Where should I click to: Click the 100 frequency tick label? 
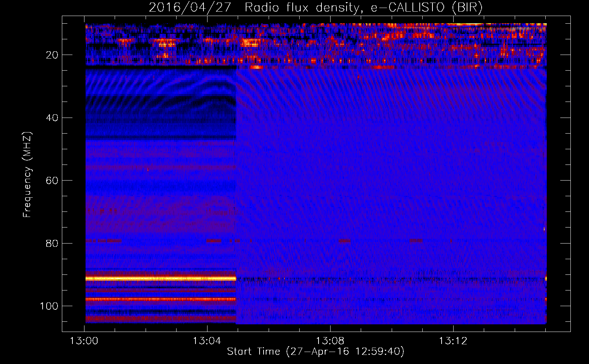click(x=49, y=306)
